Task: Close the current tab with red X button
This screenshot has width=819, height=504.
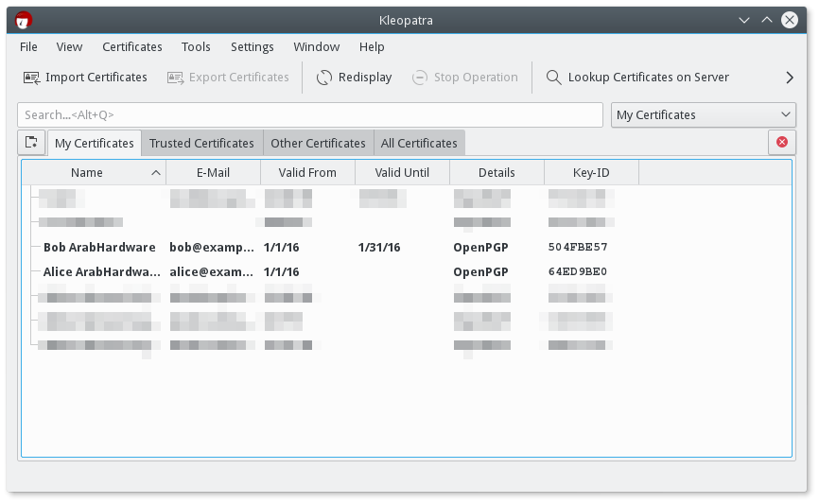Action: [x=782, y=142]
